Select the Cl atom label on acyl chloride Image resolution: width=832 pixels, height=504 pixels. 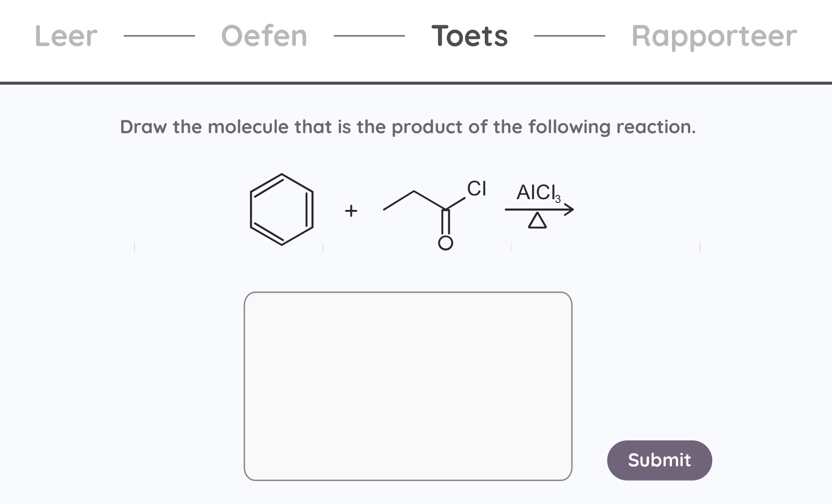476,189
